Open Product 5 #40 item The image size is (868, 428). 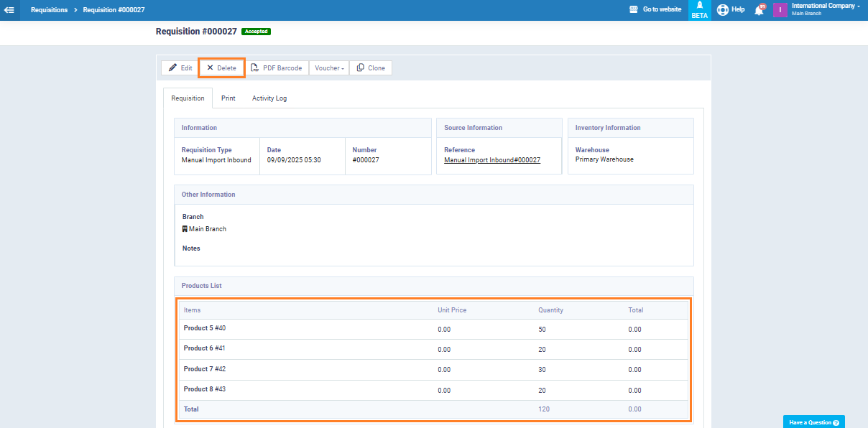[x=205, y=328]
